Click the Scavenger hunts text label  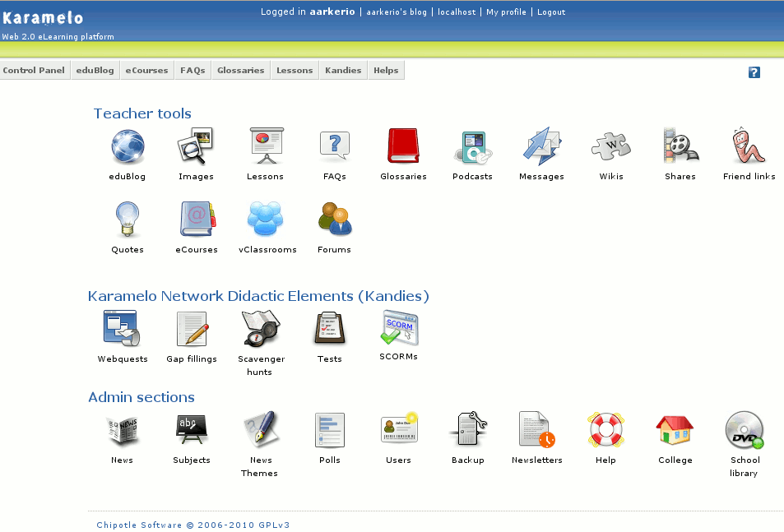261,365
